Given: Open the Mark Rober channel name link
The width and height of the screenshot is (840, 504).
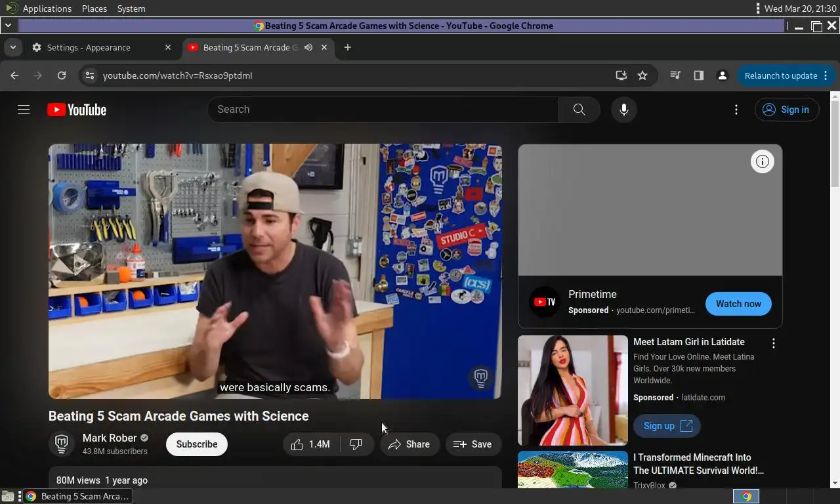Looking at the screenshot, I should tap(110, 438).
